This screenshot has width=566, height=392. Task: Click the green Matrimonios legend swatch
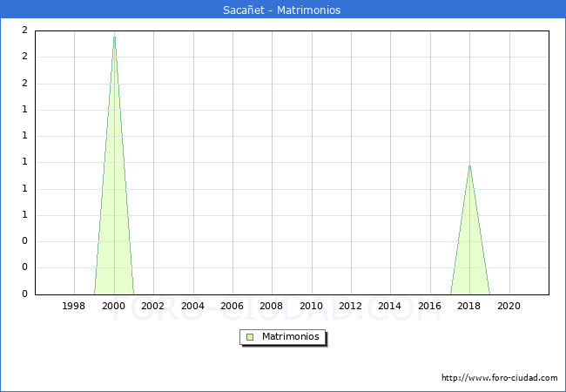click(x=250, y=337)
